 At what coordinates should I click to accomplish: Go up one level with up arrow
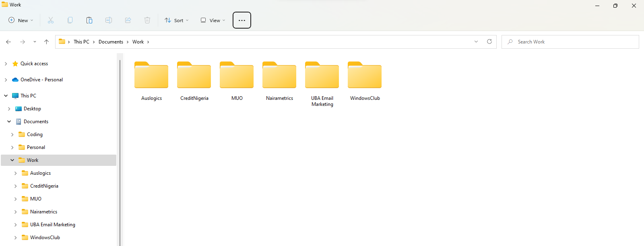[x=46, y=42]
